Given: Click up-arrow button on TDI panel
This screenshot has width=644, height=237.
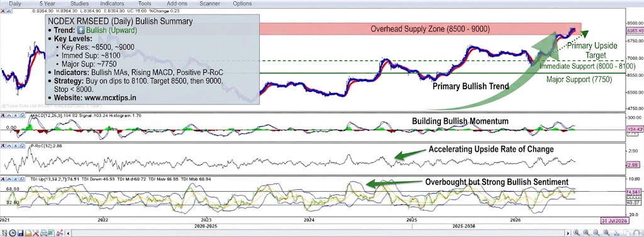Looking at the screenshot, I should (x=9, y=179).
